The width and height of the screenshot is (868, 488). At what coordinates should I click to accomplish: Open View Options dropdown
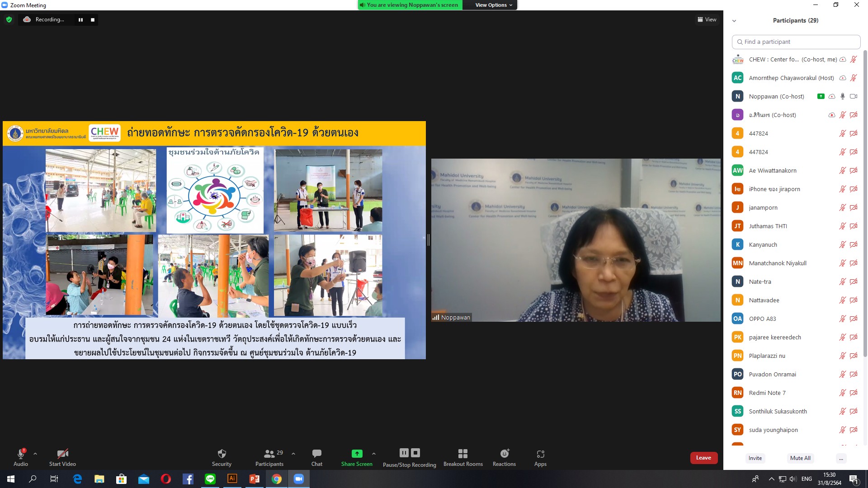494,5
